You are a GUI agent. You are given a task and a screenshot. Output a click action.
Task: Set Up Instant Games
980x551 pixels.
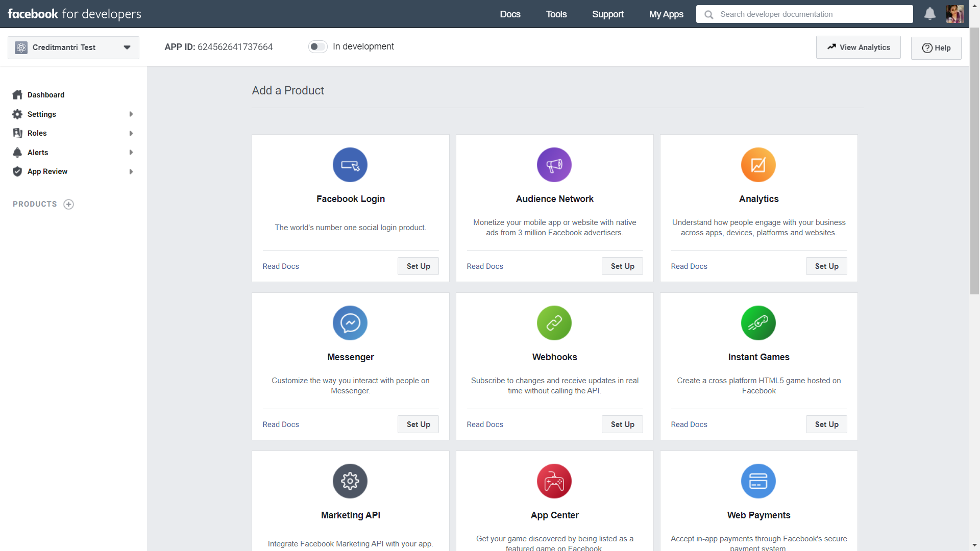click(826, 424)
